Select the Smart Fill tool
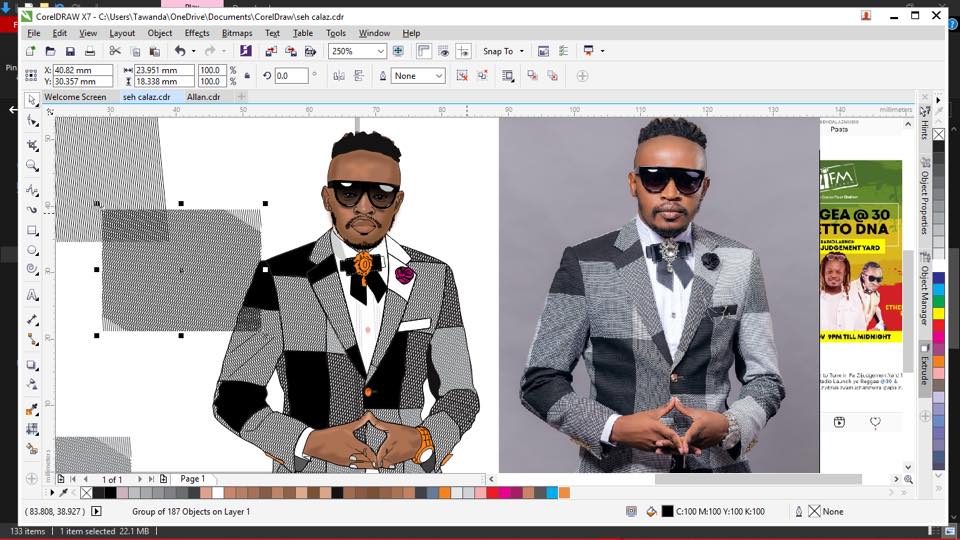Viewport: 960px width, 540px height. click(x=32, y=449)
